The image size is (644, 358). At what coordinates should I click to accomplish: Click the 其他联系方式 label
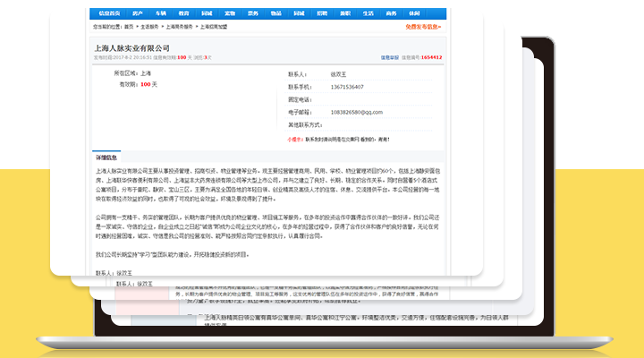tap(305, 125)
